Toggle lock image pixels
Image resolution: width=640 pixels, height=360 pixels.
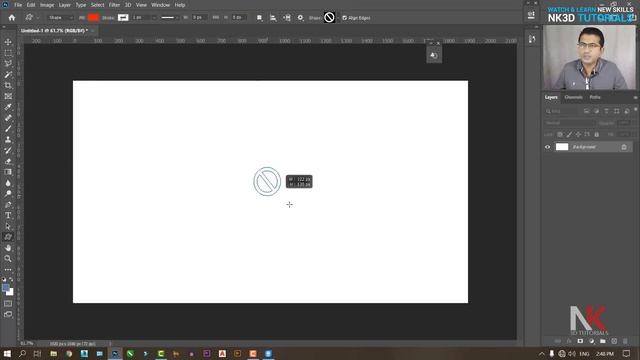(x=569, y=134)
